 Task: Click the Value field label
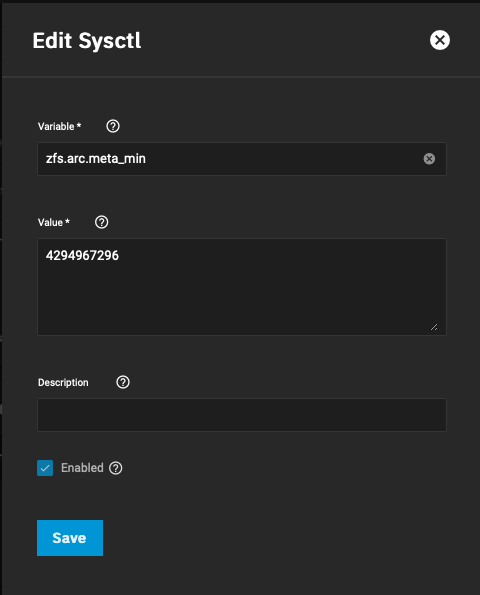(x=54, y=222)
